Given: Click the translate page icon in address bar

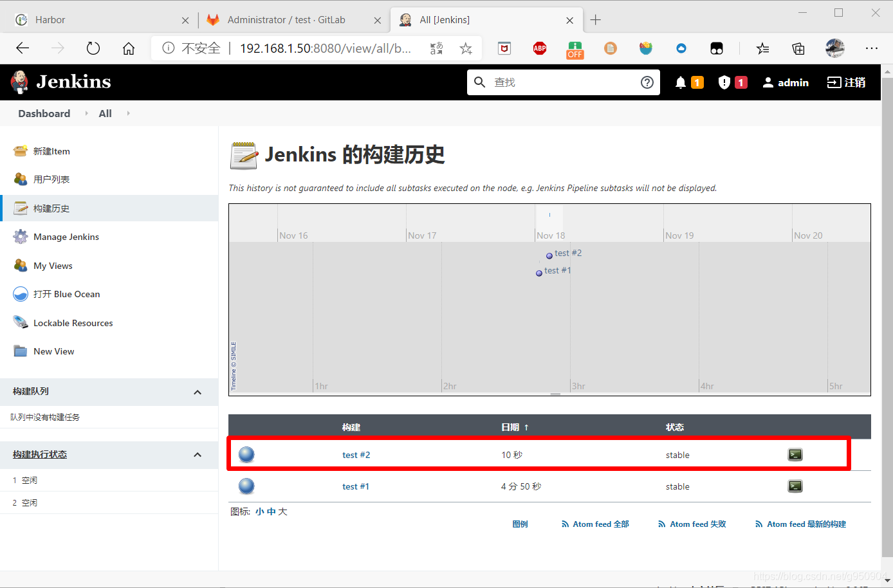Looking at the screenshot, I should [437, 48].
